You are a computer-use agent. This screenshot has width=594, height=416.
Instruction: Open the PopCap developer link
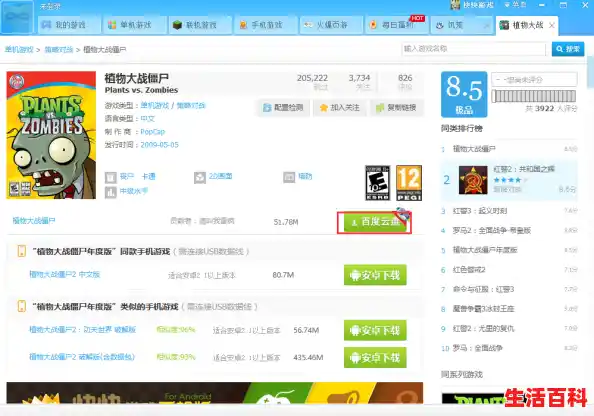[x=153, y=132]
